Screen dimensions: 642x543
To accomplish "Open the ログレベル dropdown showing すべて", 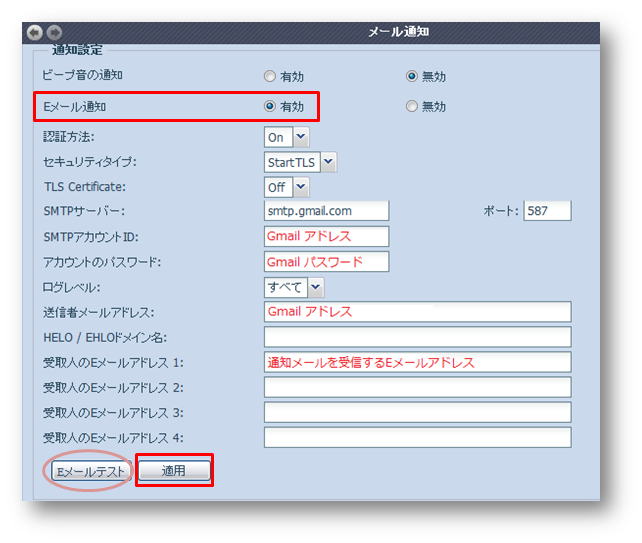I will click(x=294, y=287).
